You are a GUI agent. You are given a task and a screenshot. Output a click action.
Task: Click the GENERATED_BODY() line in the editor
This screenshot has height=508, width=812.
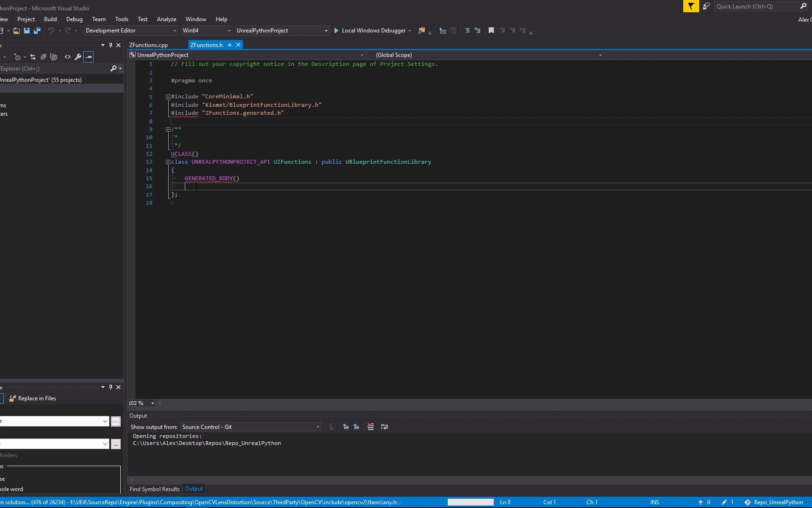point(212,178)
